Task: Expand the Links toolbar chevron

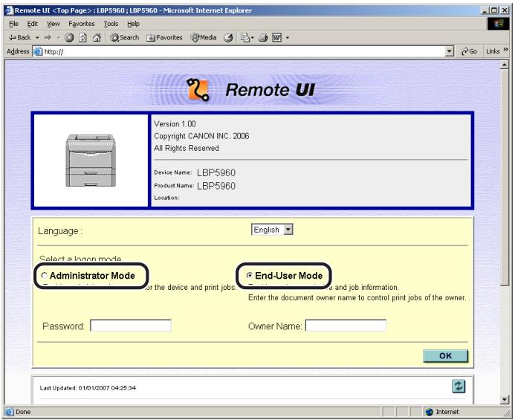Action: [x=506, y=50]
